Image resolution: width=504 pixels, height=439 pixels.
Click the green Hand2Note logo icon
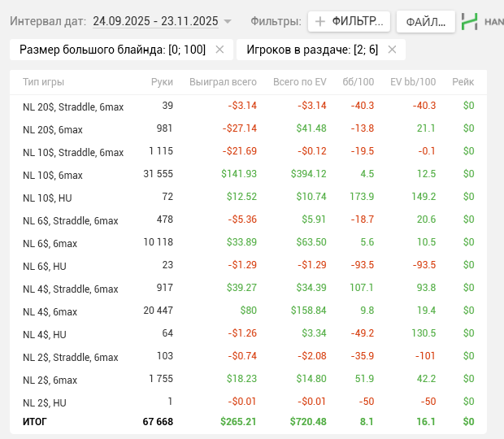click(469, 21)
